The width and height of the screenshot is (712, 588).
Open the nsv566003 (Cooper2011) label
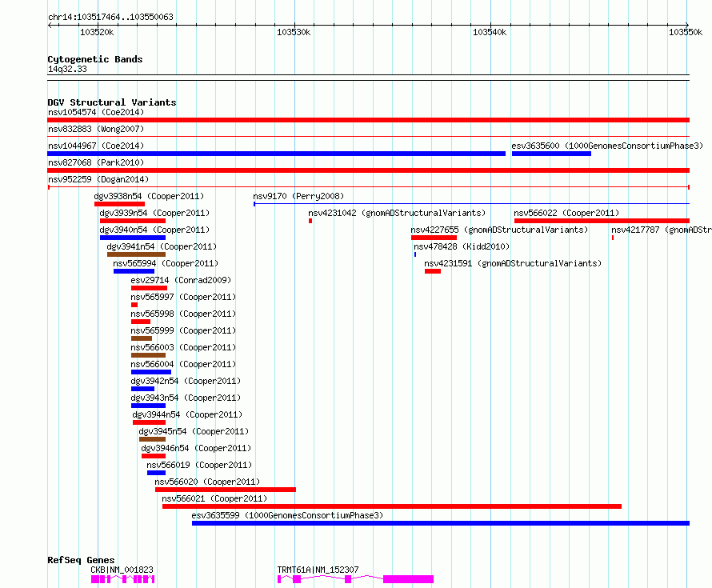(183, 347)
